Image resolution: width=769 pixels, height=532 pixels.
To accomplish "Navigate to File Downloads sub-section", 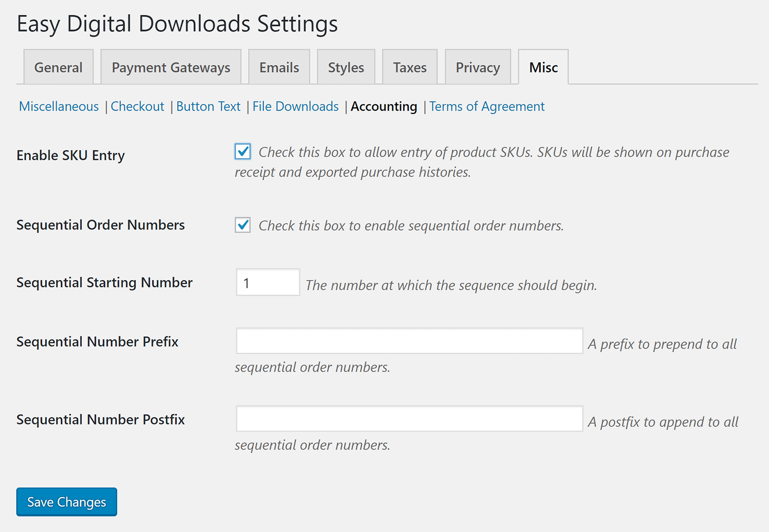I will coord(296,106).
